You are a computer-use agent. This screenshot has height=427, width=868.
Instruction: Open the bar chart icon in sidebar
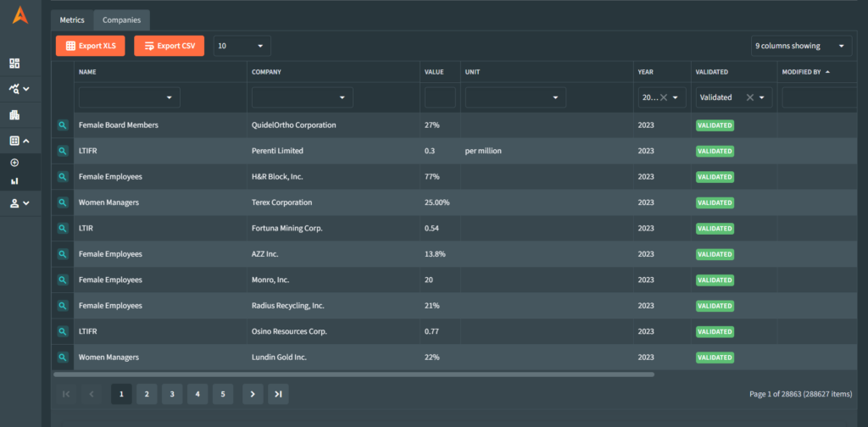(14, 180)
